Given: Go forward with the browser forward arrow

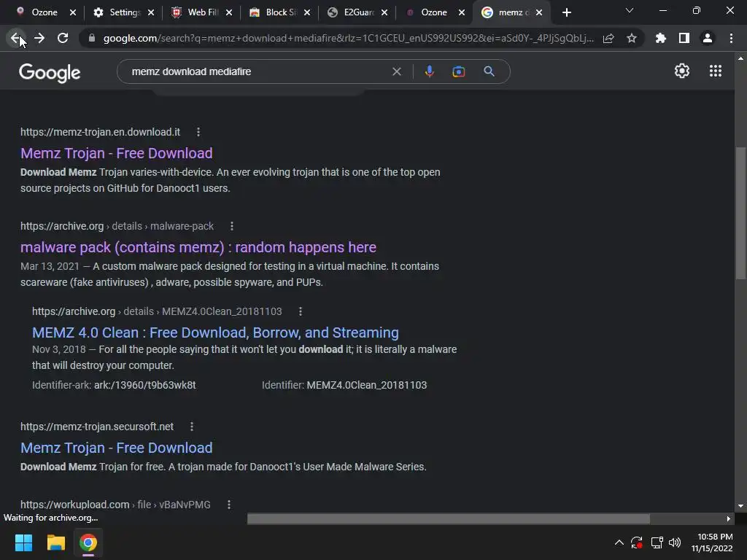Looking at the screenshot, I should [x=39, y=38].
